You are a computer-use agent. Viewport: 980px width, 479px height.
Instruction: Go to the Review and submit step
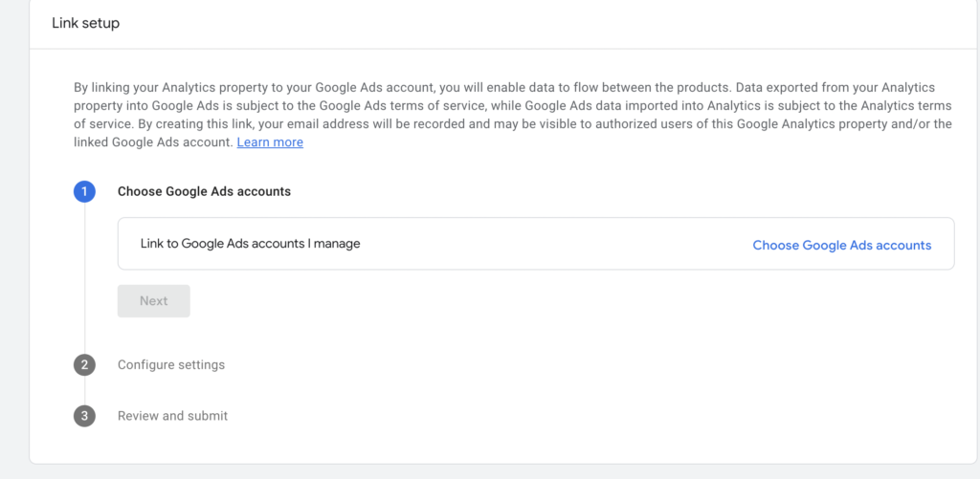click(x=172, y=416)
